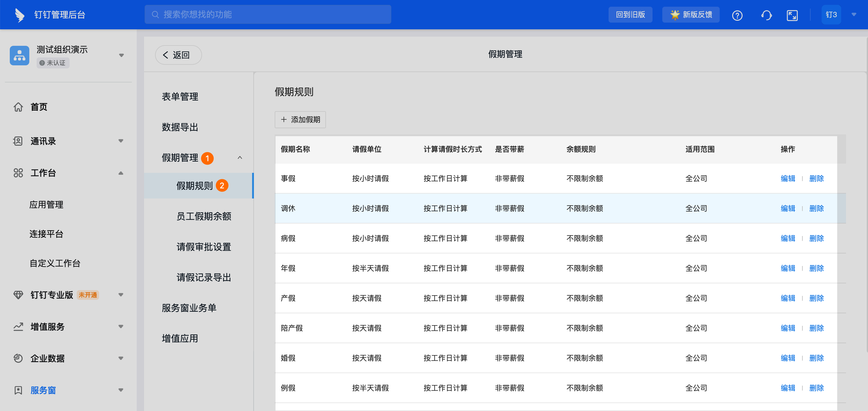This screenshot has height=411, width=868.
Task: Edit the 产假 leave rule
Action: tap(787, 298)
